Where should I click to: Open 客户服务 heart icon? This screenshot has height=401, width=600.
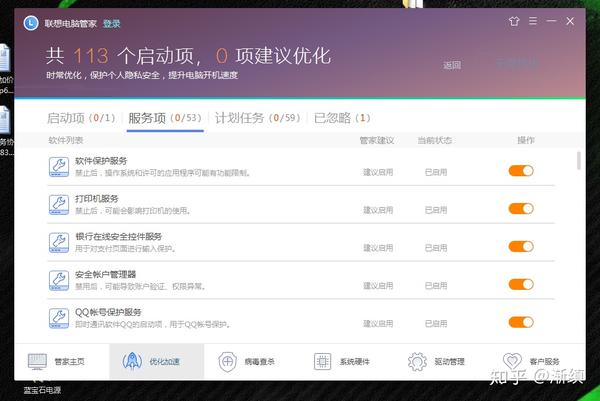click(x=512, y=362)
